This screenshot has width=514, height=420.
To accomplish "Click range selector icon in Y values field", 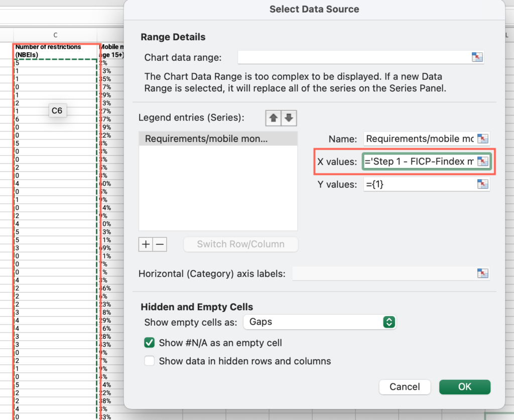I will pos(482,184).
